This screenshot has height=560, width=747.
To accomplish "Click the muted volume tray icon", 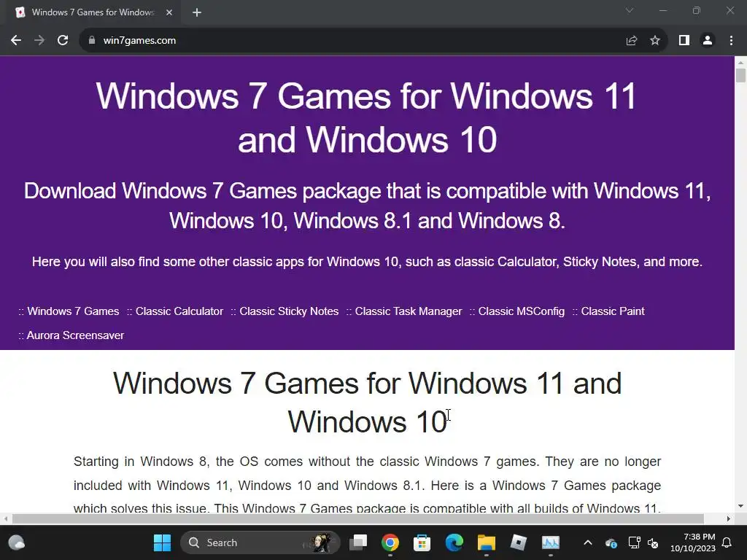I will pos(653,542).
